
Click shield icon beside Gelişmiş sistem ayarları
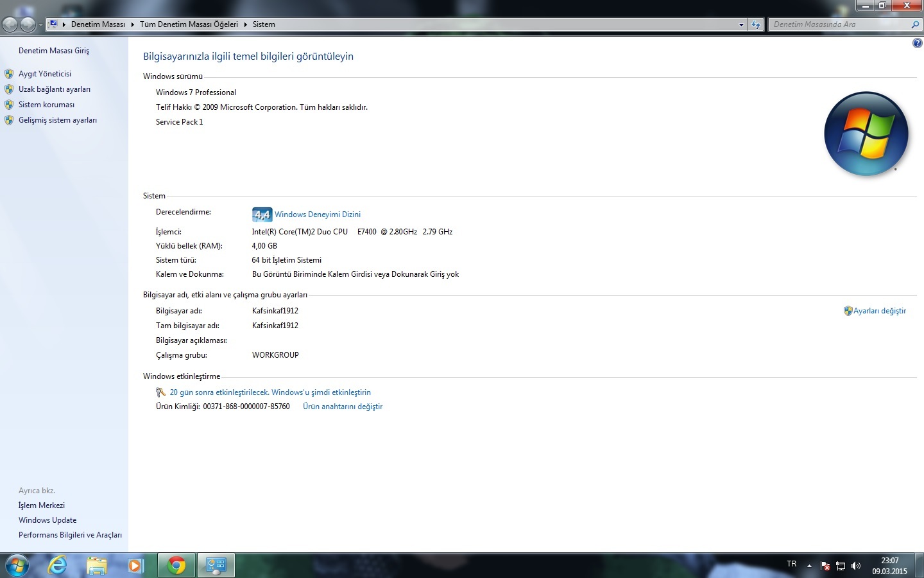coord(9,120)
